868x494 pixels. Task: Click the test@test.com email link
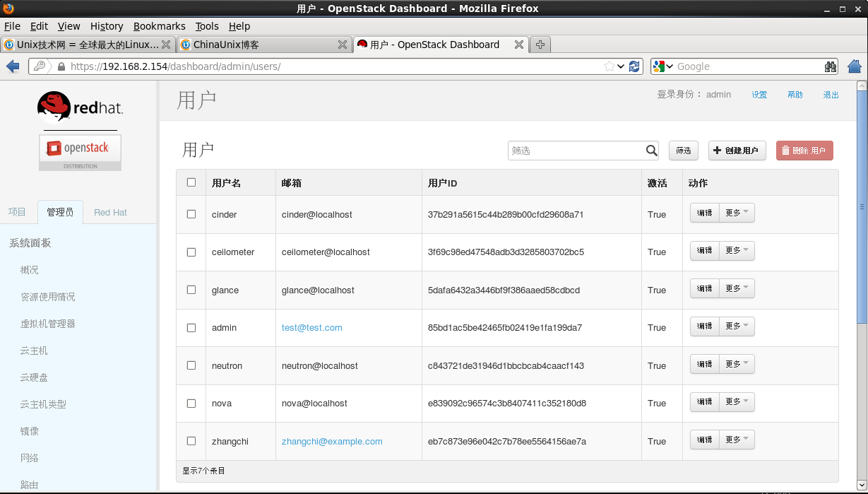click(311, 327)
